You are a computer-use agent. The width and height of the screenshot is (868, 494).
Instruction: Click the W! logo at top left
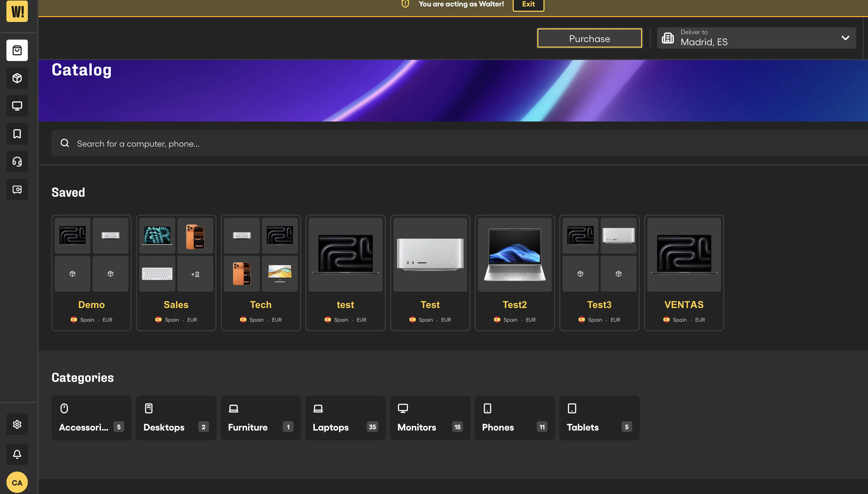coord(17,11)
